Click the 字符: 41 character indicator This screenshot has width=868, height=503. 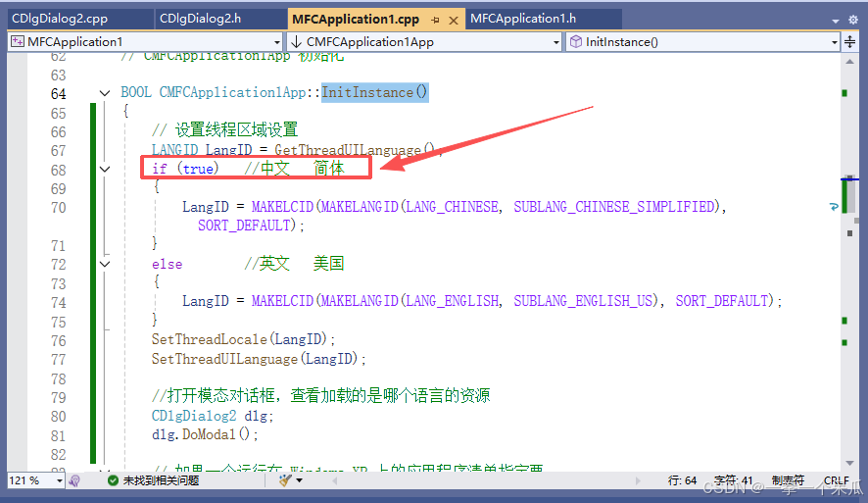pos(734,480)
